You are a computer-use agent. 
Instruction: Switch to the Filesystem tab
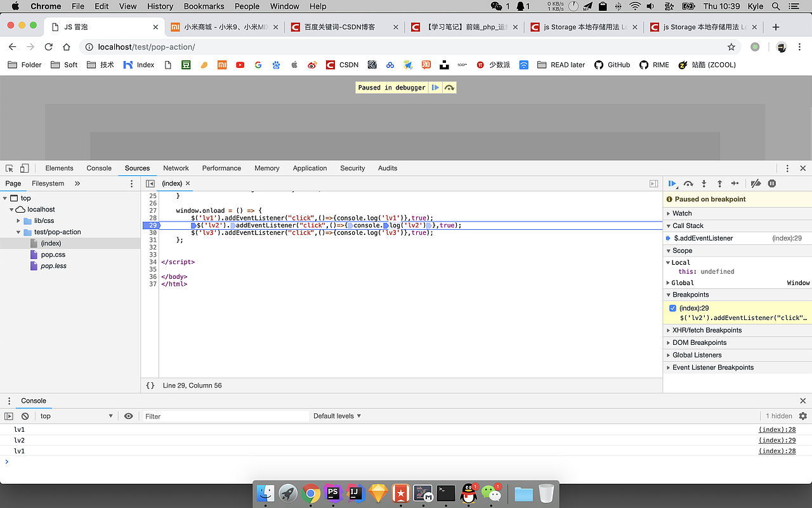tap(48, 184)
